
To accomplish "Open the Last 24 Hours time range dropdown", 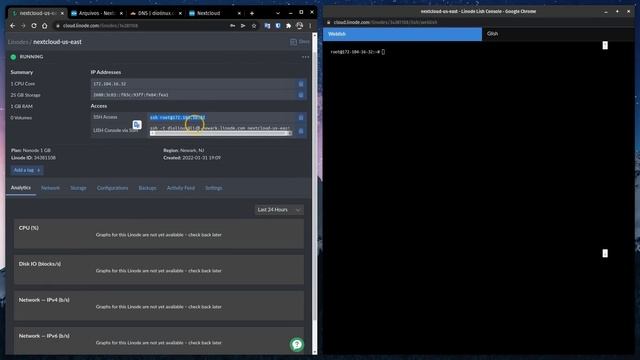I will [x=279, y=210].
